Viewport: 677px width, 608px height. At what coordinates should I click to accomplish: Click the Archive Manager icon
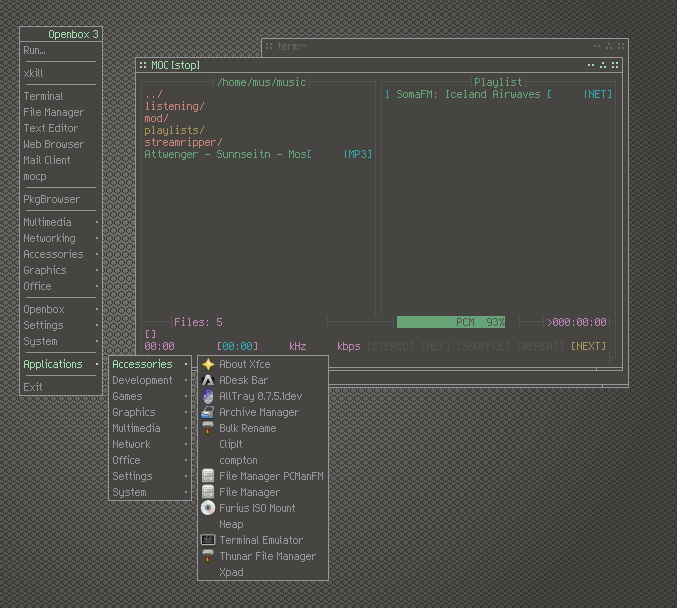[x=208, y=412]
